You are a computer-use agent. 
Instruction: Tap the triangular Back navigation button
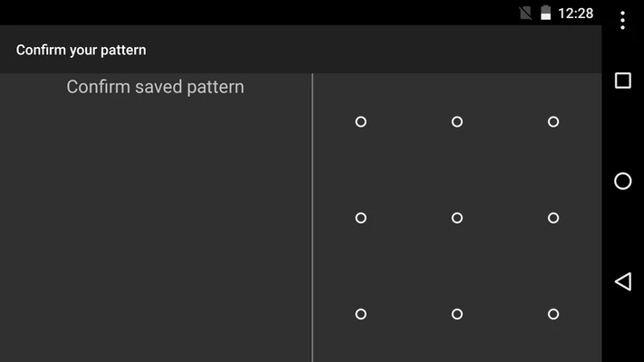(622, 281)
